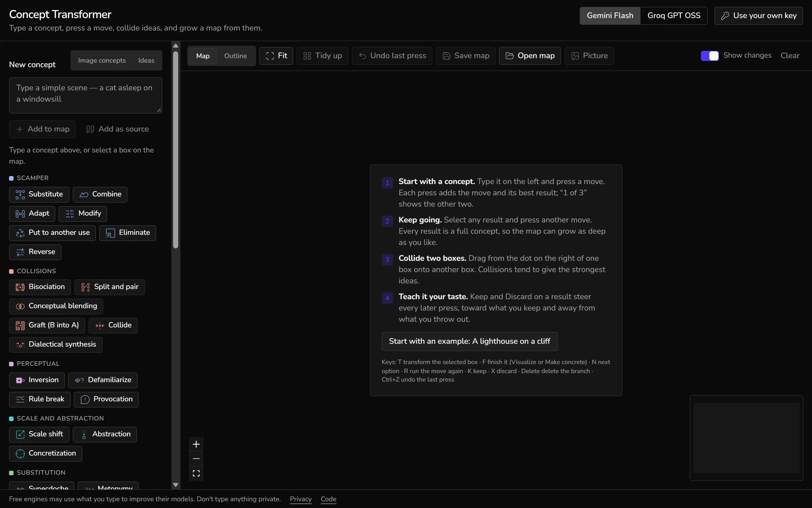Click Add to map button
Image resolution: width=812 pixels, height=508 pixels.
point(42,129)
